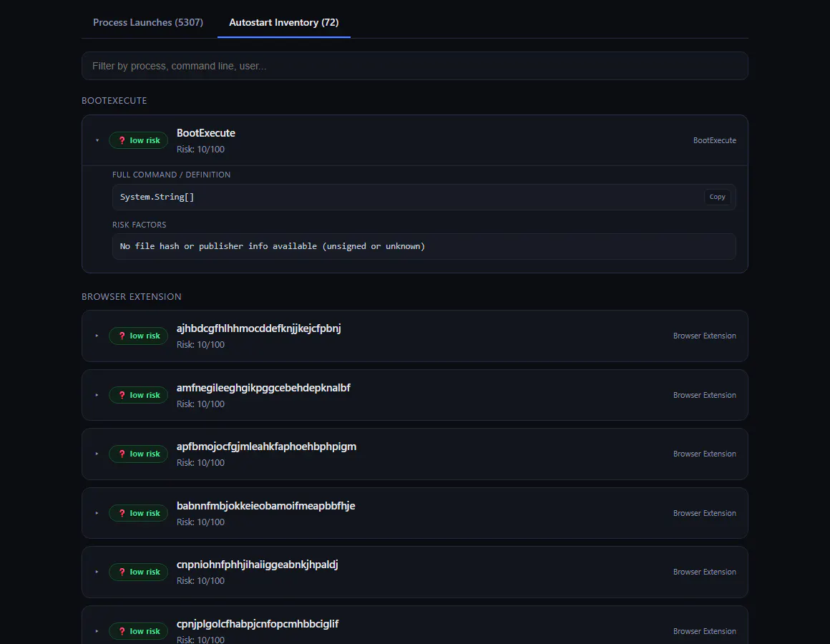The image size is (830, 644).
Task: Click Browser Extension label on babnnfmbjokkeieobamoifmeapbbfhje row
Action: point(705,513)
